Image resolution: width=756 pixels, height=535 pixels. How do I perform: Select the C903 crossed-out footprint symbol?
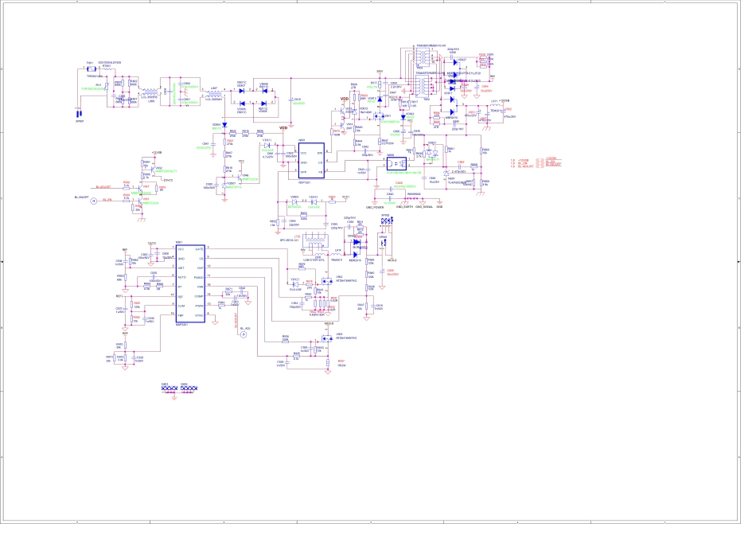pos(167,389)
